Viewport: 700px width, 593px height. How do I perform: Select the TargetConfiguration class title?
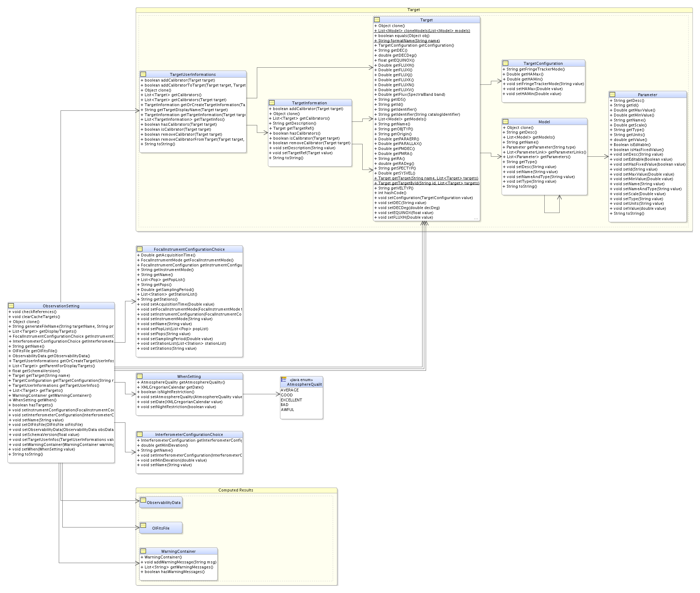tap(543, 63)
